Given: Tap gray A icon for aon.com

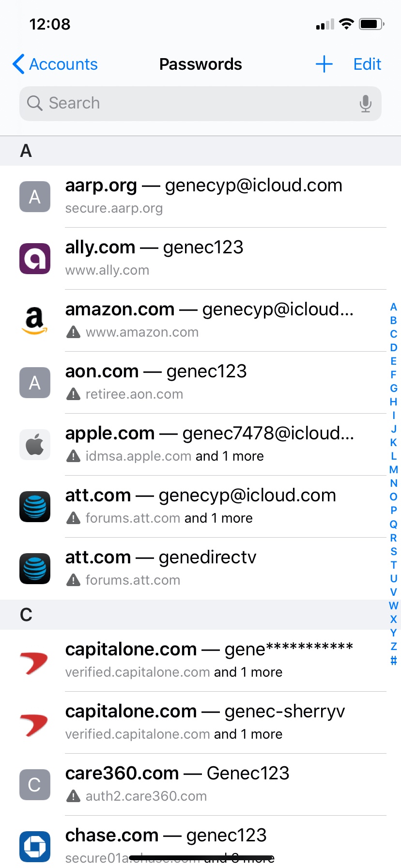Looking at the screenshot, I should point(35,383).
